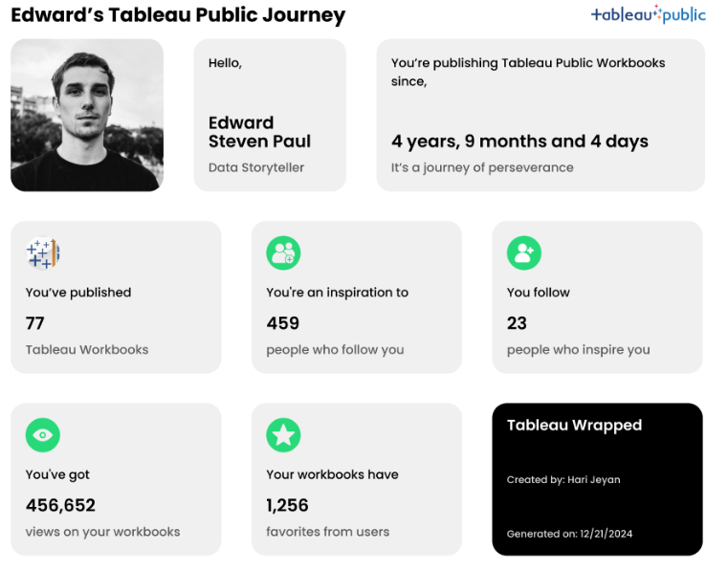Click the green following person icon
The image size is (728, 571).
coord(524,253)
